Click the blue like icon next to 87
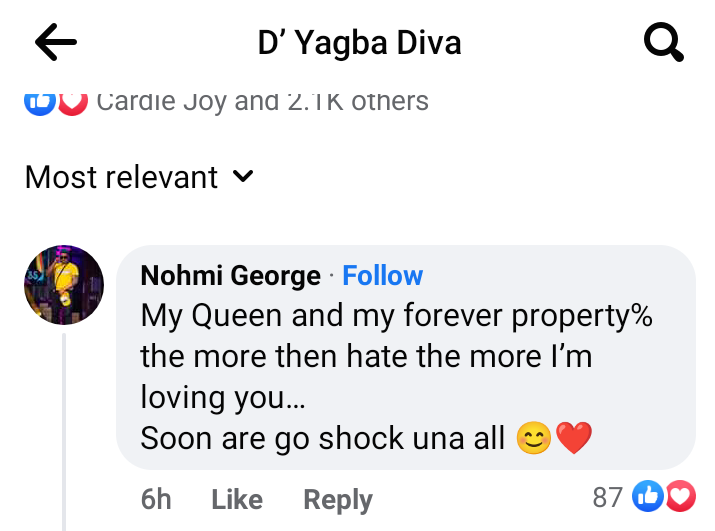Viewport: 715px width, 531px height. coord(649,496)
